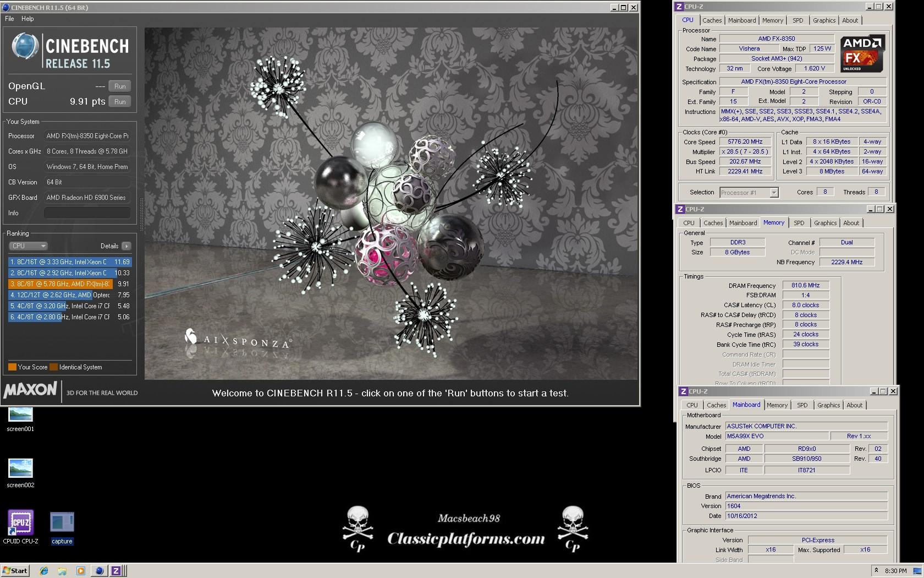This screenshot has width=924, height=578.
Task: Open About tab in top CPU-Z window
Action: pyautogui.click(x=850, y=20)
